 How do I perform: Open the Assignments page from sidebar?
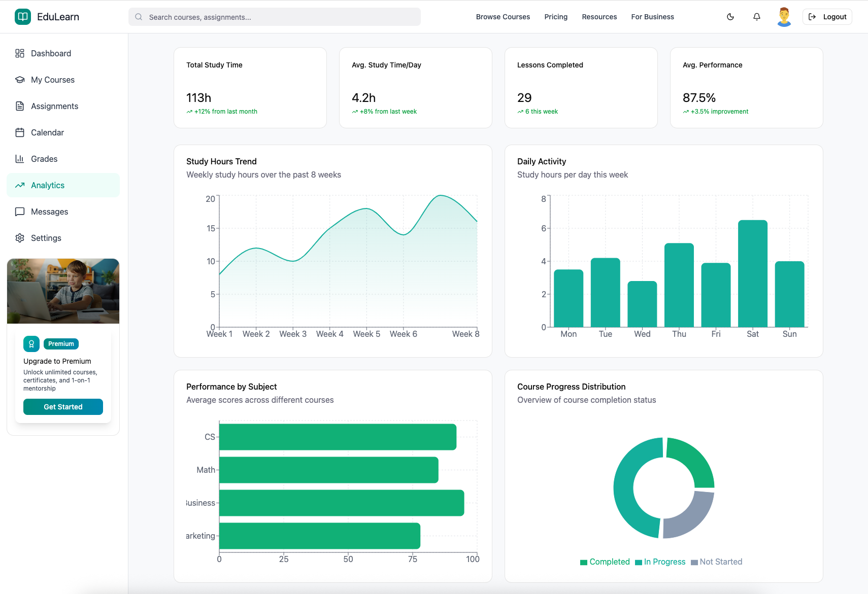click(54, 106)
